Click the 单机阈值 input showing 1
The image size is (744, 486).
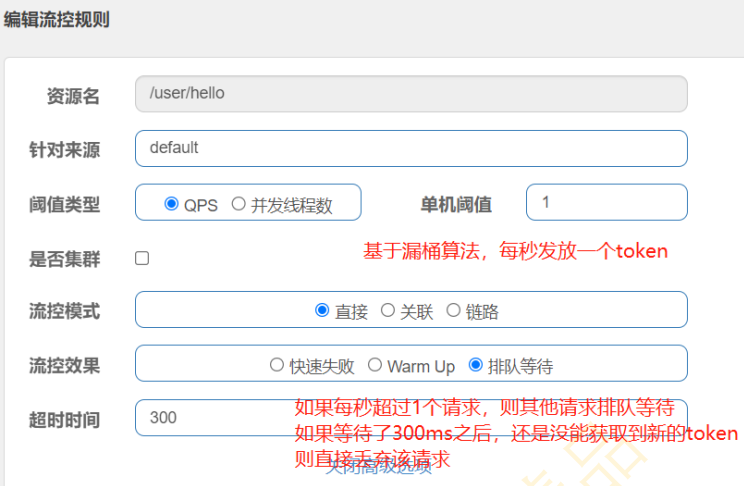pos(606,202)
